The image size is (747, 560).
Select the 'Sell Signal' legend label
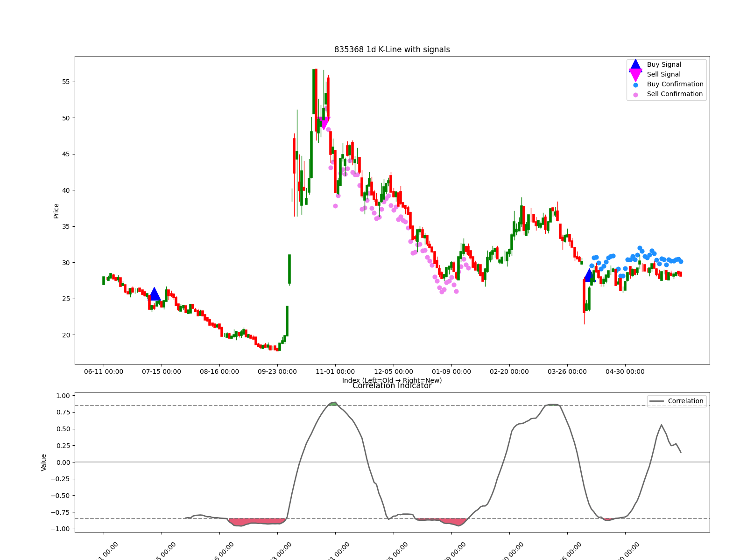[x=663, y=74]
